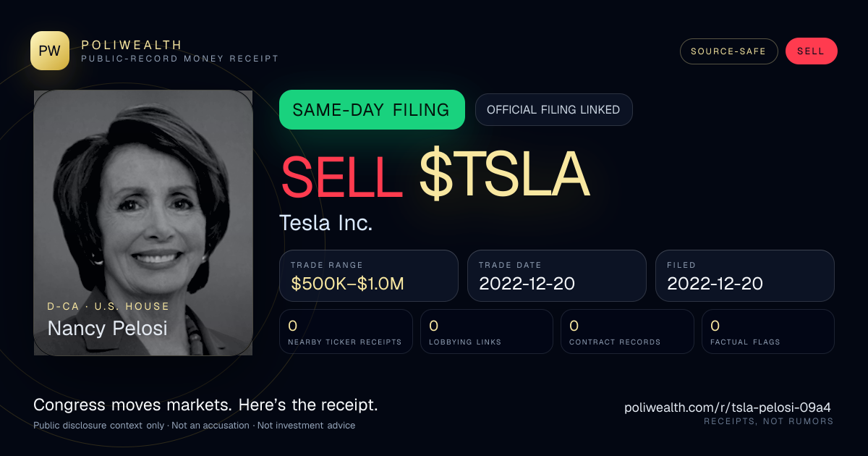
Task: Click the D-CA · U.S. House label
Action: coord(109,306)
